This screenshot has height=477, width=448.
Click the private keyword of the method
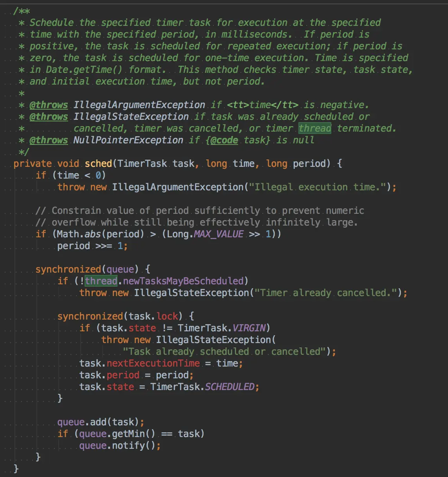coord(33,163)
